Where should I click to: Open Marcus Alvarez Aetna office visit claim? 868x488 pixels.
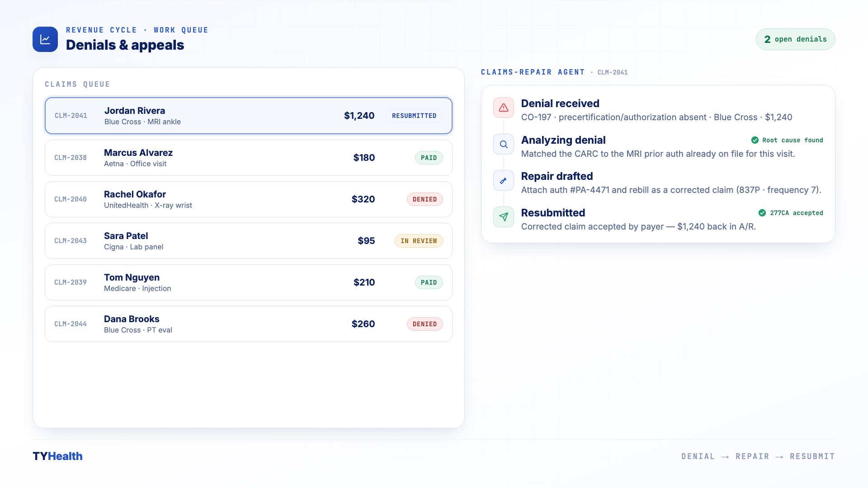(x=249, y=158)
